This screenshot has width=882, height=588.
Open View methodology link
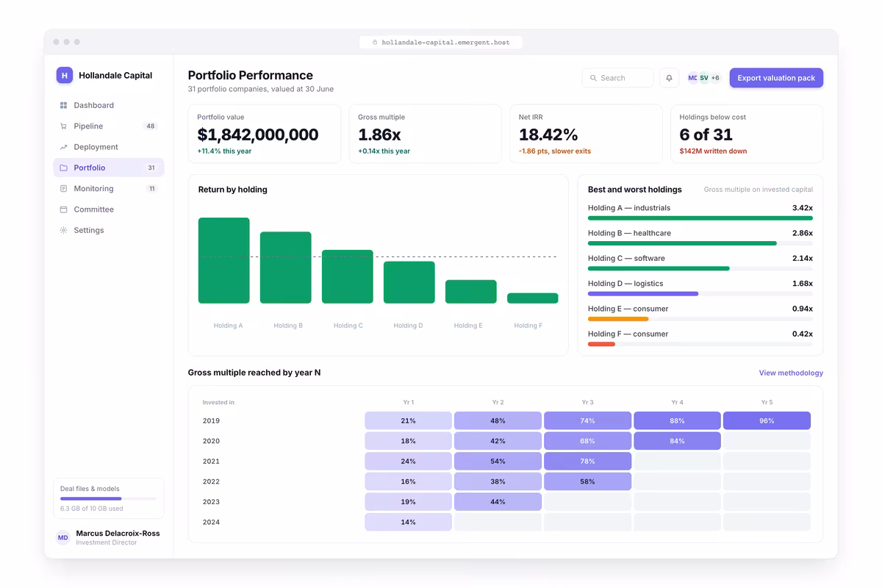coord(791,373)
